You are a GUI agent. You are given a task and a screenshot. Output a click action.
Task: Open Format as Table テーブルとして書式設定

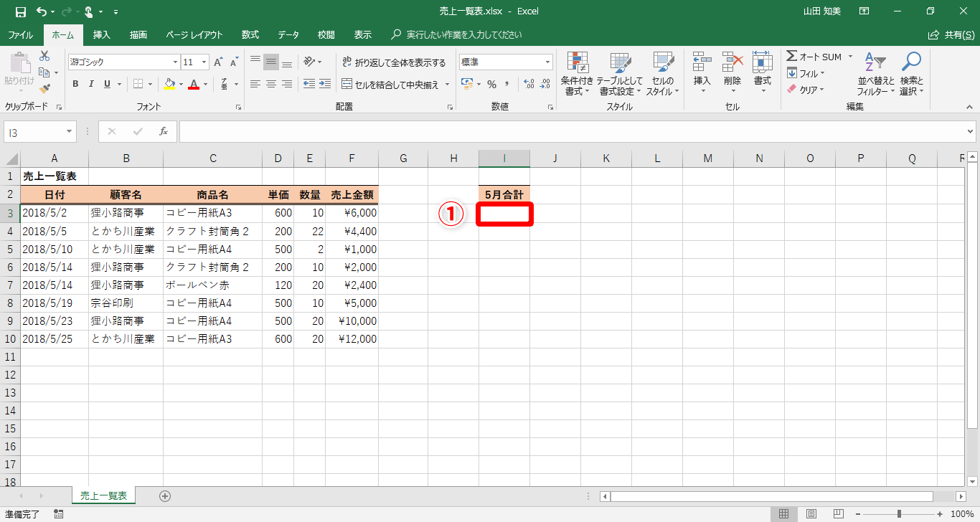(620, 74)
